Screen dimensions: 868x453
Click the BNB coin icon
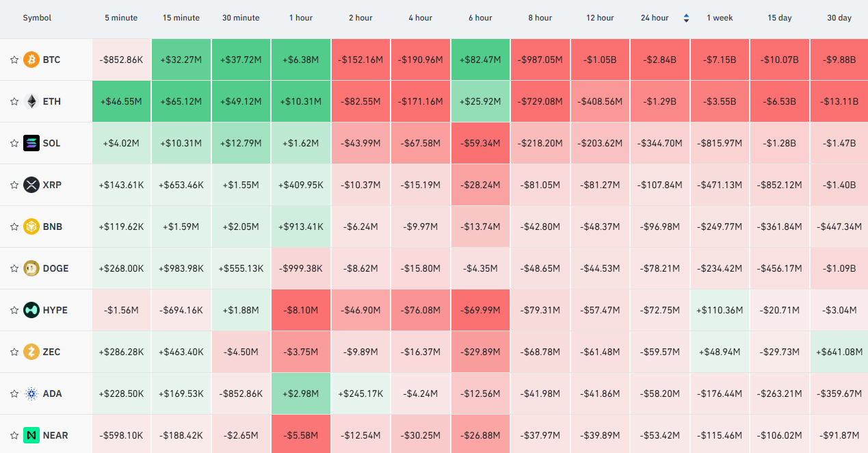coord(31,226)
